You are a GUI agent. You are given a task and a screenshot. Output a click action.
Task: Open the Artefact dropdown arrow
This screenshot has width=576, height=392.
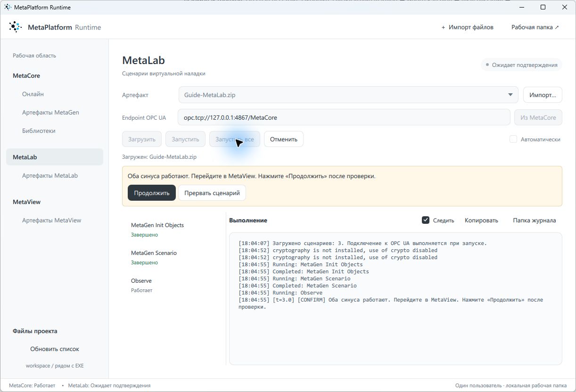pos(510,95)
